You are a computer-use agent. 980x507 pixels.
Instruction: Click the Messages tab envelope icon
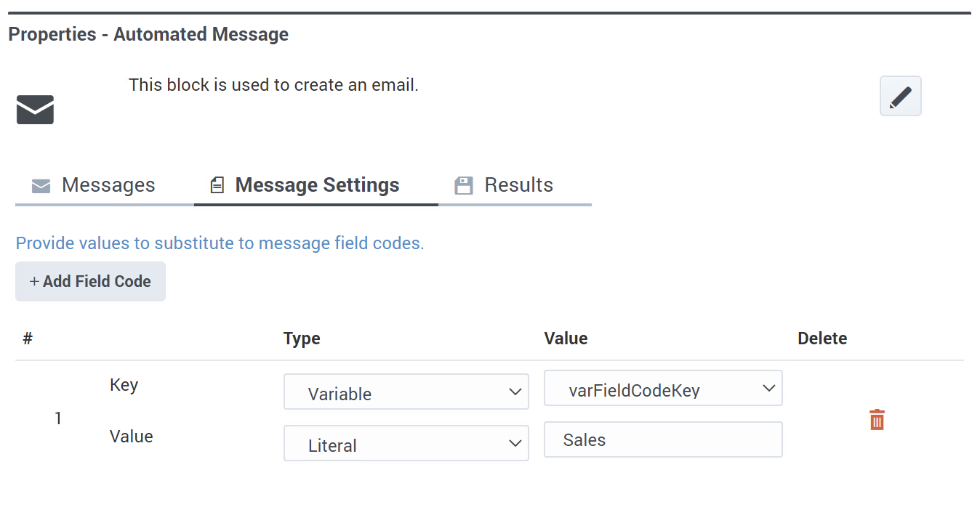pyautogui.click(x=41, y=186)
